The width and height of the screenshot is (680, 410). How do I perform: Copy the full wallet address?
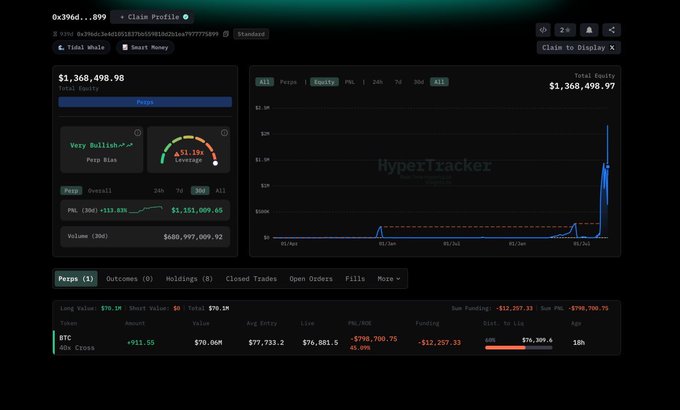(226, 34)
